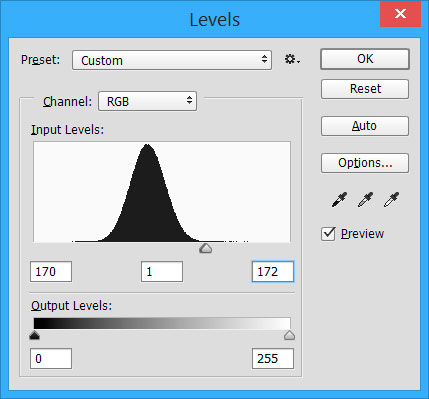Click the histogram display area
The height and width of the screenshot is (399, 429).
tap(162, 192)
